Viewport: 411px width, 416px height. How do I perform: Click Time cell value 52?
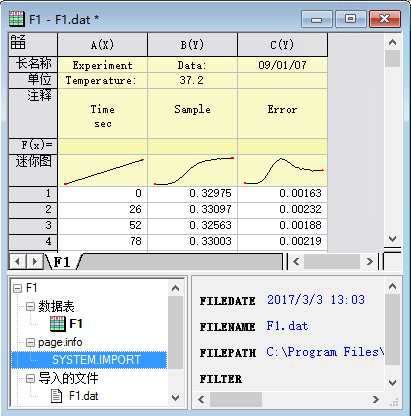tap(103, 226)
